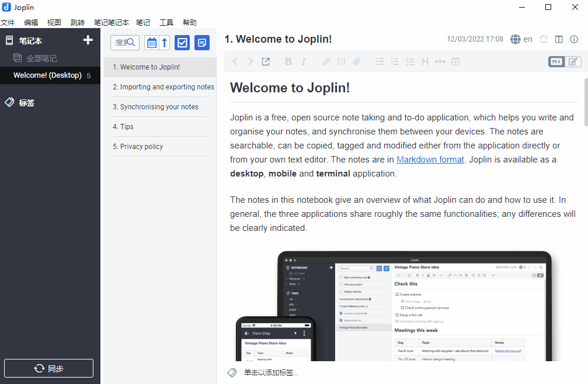Screen dimensions: 588x384
Task: Open the 编辑 (Edit) menu
Action: 31,23
